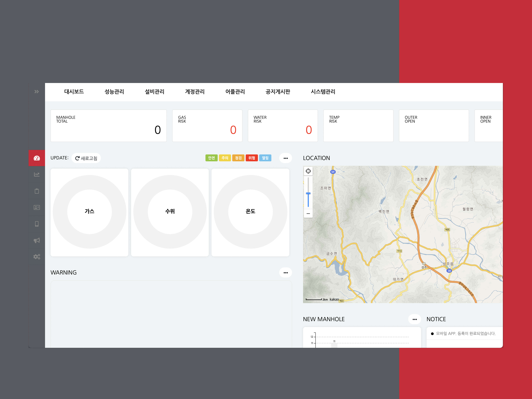Click the 대가면 label on the map
This screenshot has height=399, width=532.
click(398, 279)
